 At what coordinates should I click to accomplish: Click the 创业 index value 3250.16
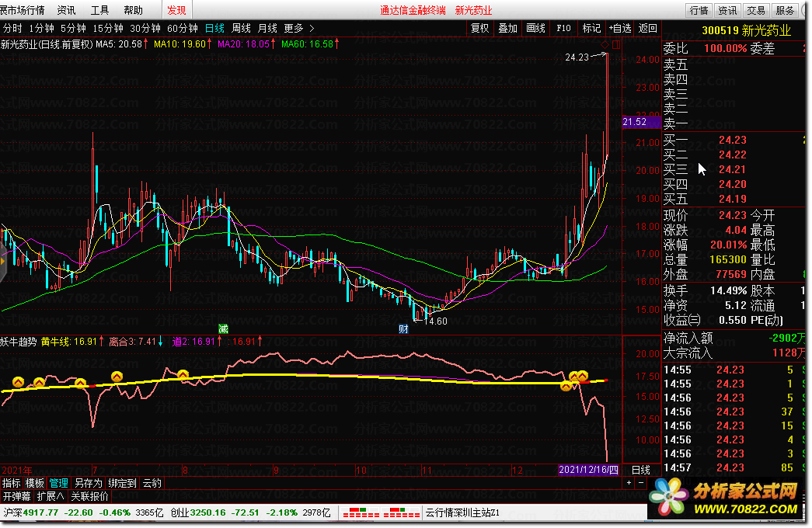coord(207,512)
